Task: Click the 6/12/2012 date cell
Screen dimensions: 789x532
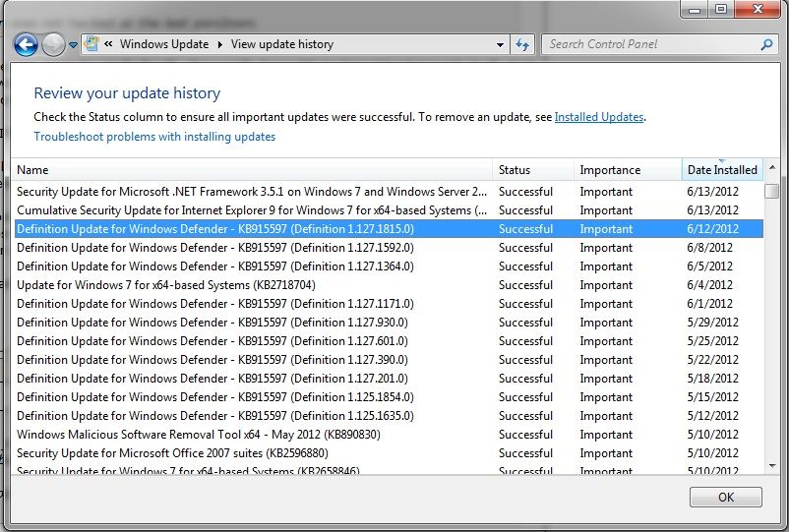Action: [712, 229]
